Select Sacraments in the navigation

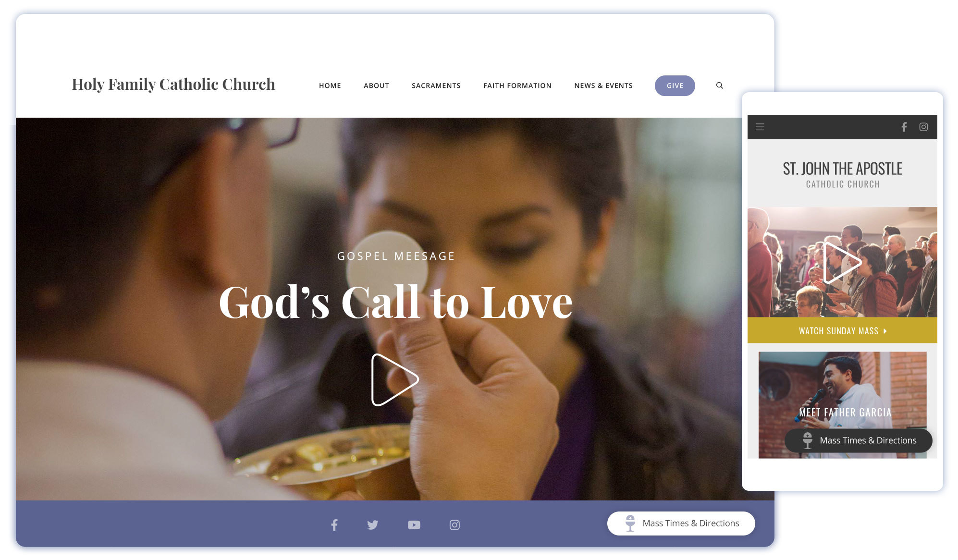(x=436, y=85)
